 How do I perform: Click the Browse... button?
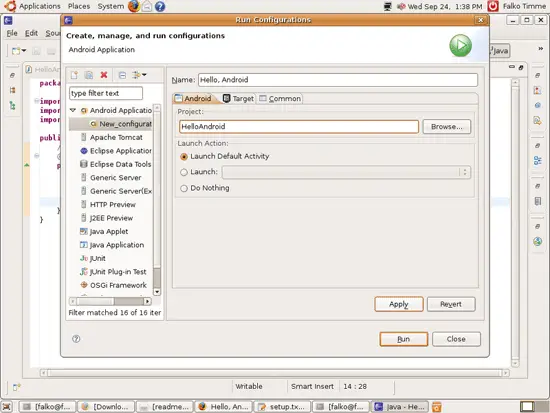point(447,127)
